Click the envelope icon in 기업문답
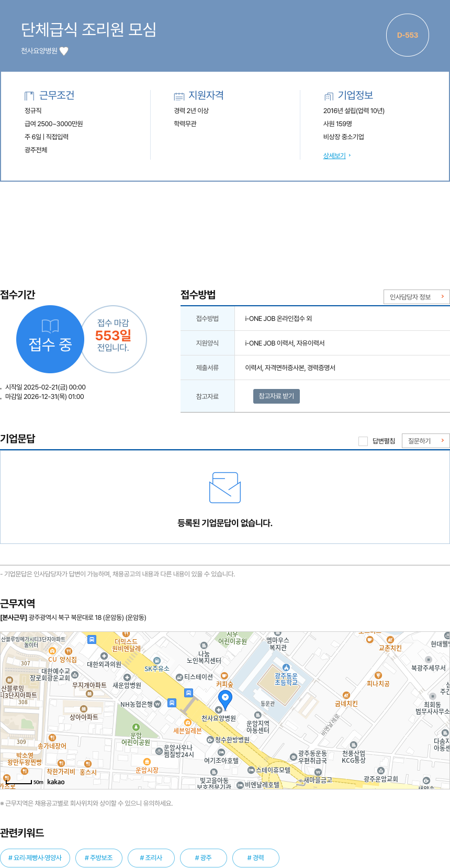The width and height of the screenshot is (450, 868). 225,488
